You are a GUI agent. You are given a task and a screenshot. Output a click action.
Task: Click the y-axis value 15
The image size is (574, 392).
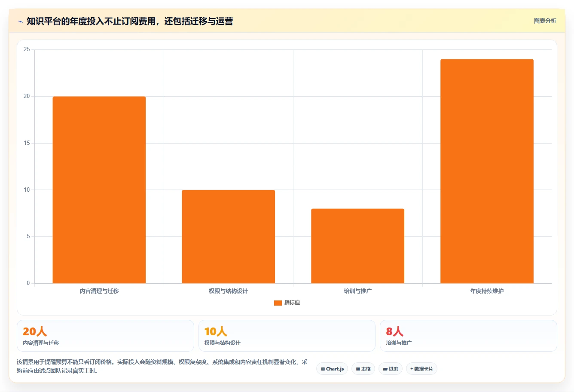(x=27, y=143)
